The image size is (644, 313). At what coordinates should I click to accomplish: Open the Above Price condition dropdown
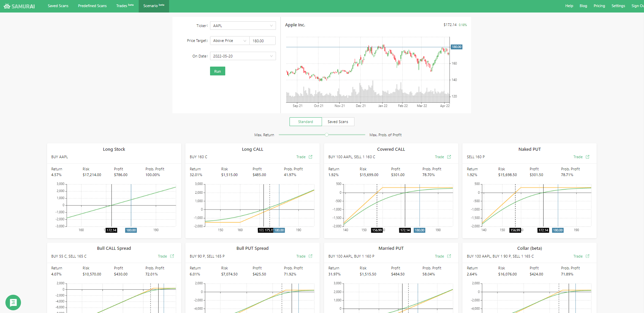230,41
